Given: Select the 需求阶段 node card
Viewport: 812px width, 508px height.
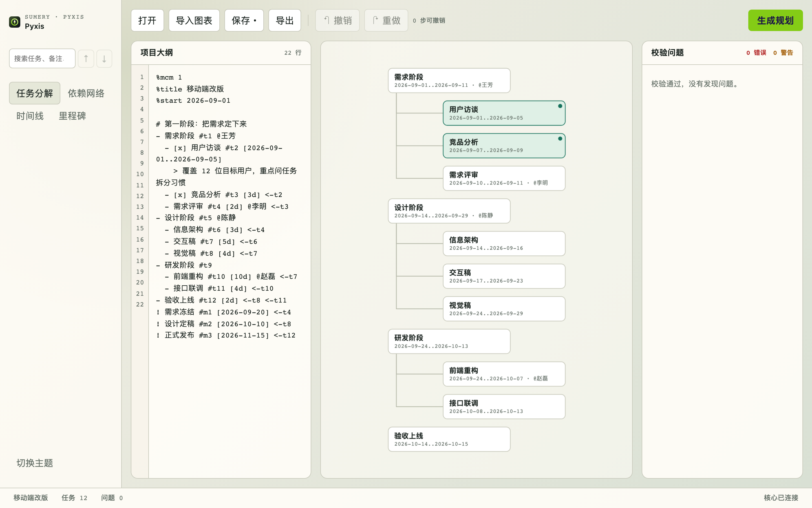Looking at the screenshot, I should click(449, 81).
